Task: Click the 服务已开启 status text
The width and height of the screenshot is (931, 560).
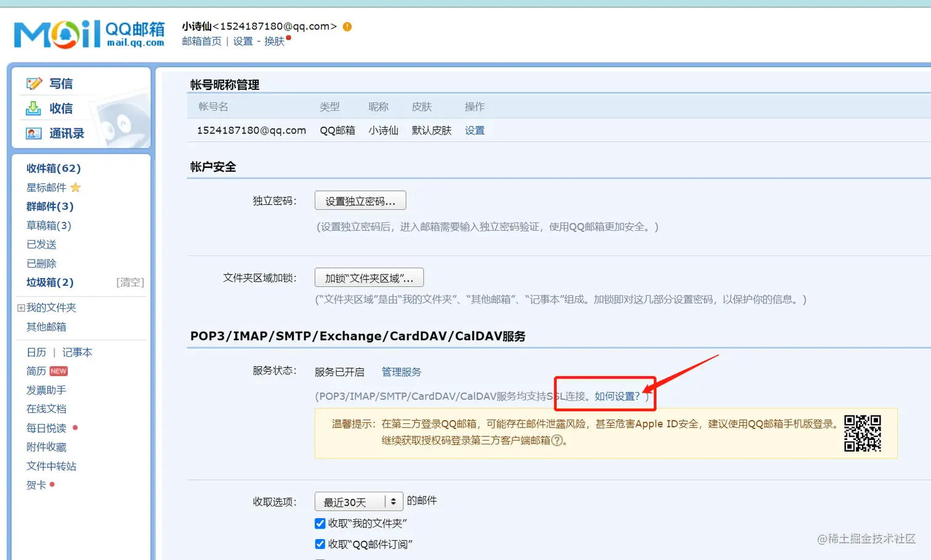Action: pyautogui.click(x=339, y=372)
